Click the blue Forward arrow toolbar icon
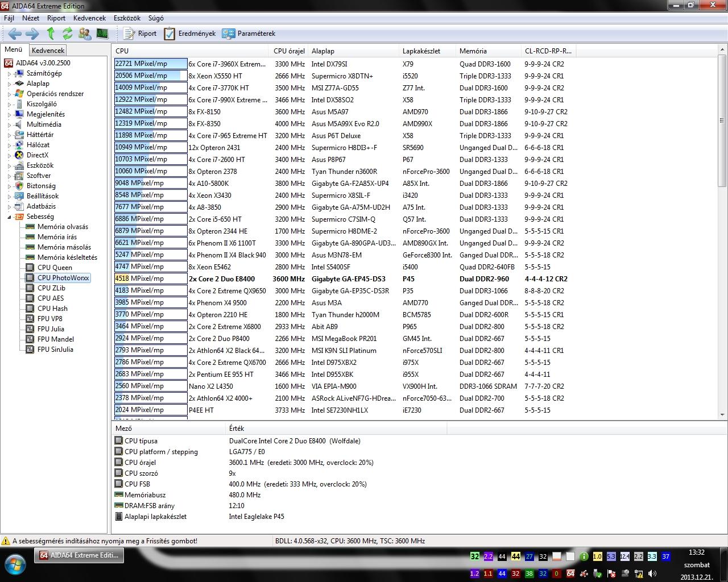Image resolution: width=728 pixels, height=582 pixels. tap(32, 34)
